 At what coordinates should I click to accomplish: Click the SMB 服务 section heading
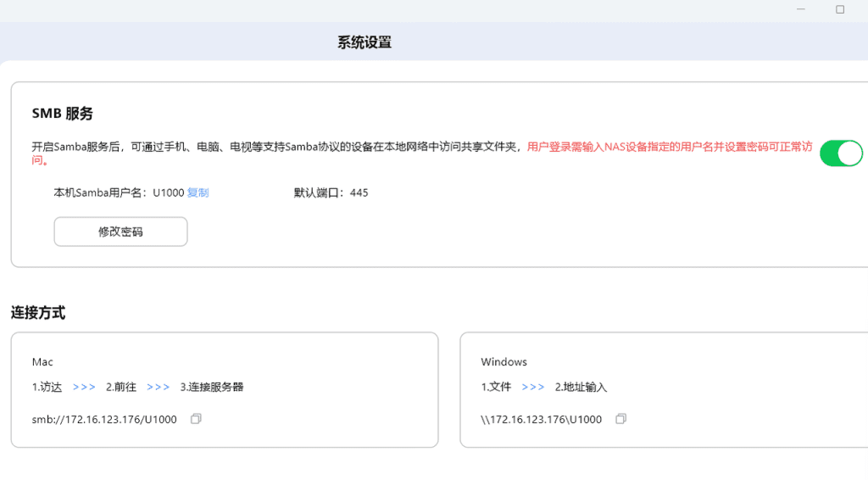(62, 114)
